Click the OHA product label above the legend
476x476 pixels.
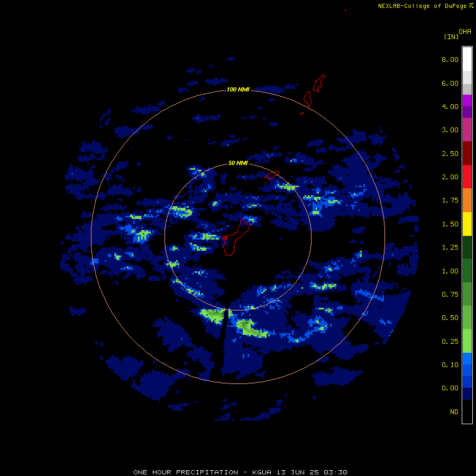point(465,32)
